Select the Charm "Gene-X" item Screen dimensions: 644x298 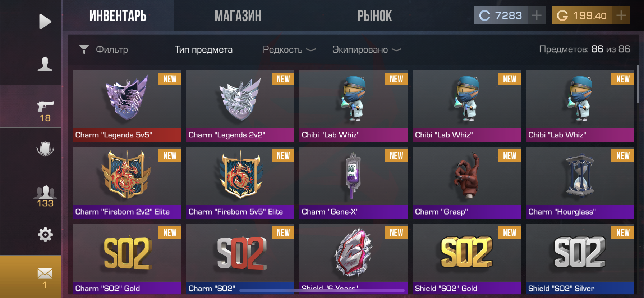pos(353,182)
